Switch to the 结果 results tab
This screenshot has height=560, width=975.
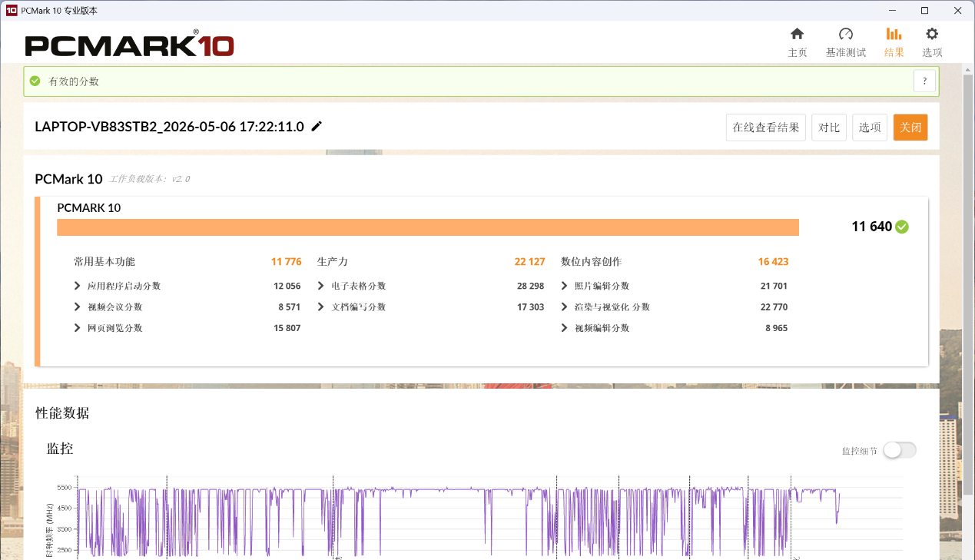click(894, 43)
